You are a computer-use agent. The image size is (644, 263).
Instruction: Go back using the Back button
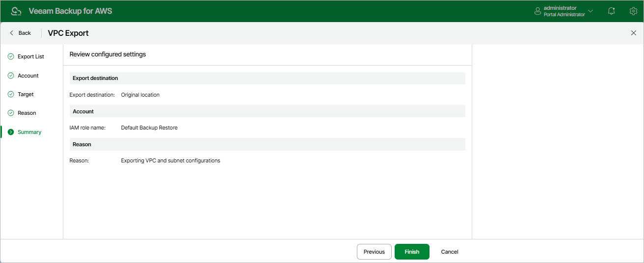click(20, 33)
